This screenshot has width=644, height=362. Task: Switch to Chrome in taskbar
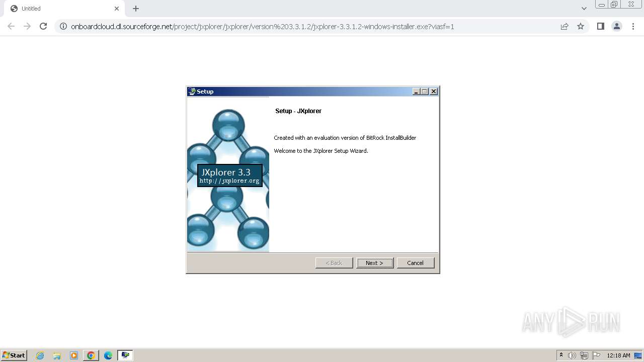click(91, 355)
